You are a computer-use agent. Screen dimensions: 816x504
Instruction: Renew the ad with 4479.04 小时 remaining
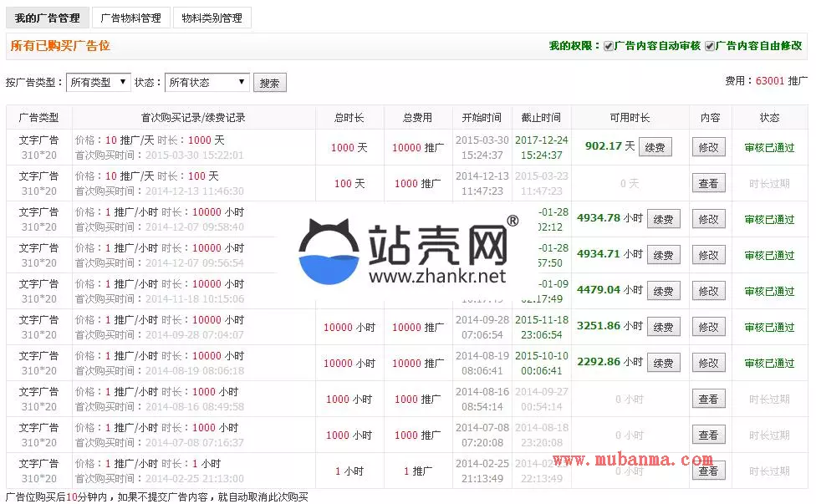pos(663,292)
